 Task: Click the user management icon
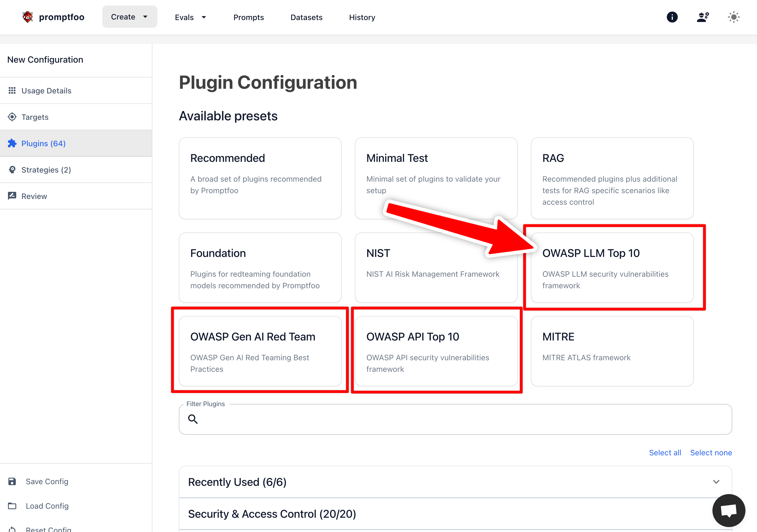pos(703,17)
